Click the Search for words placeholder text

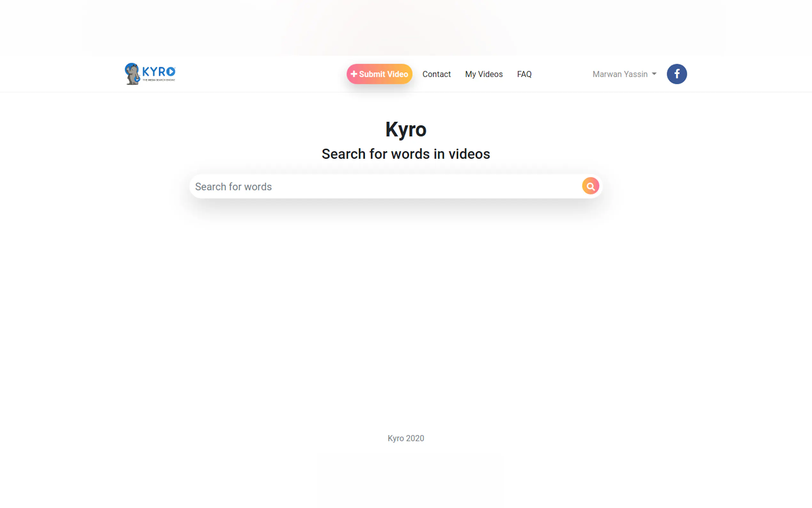(x=233, y=187)
